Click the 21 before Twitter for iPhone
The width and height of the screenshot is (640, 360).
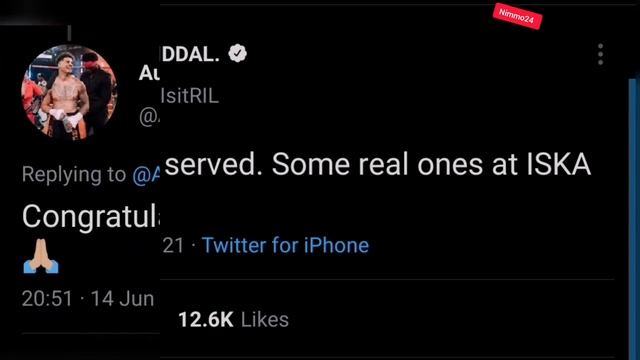click(173, 246)
